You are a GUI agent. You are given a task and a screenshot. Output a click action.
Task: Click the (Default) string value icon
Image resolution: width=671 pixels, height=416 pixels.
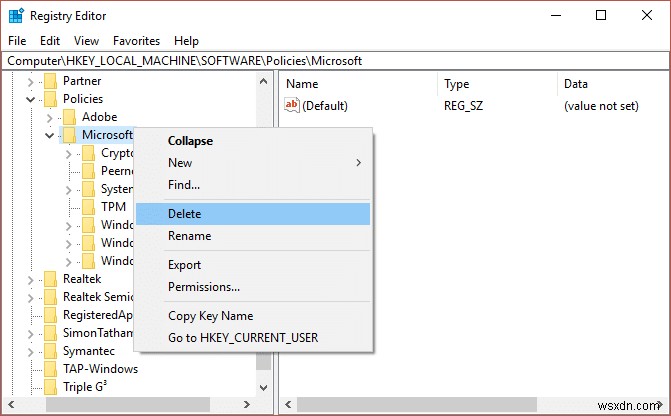(292, 105)
